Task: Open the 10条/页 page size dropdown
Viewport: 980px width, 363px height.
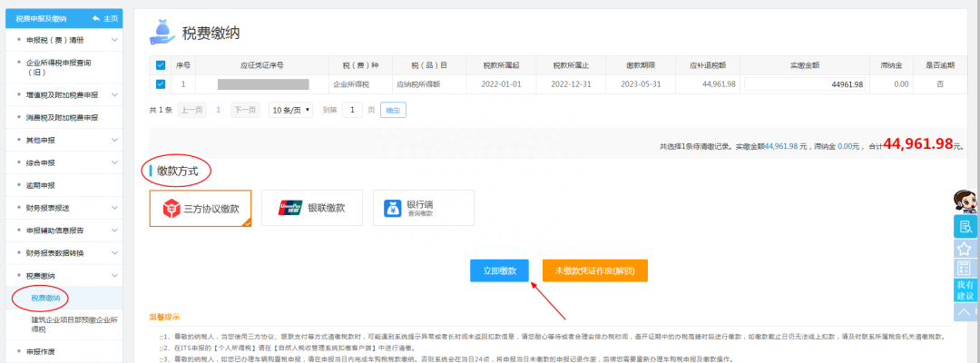Action: coord(290,110)
